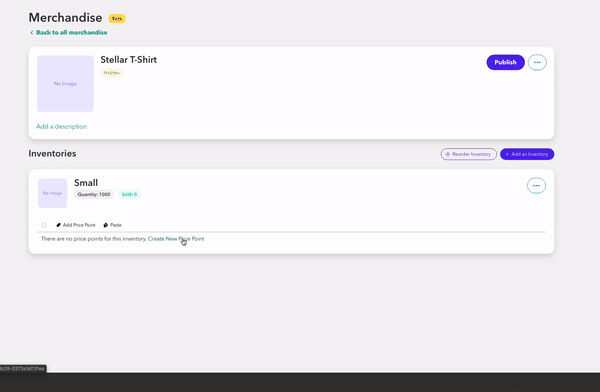Click the Add an Inventory button
Screen dimensions: 600x392
527,154
